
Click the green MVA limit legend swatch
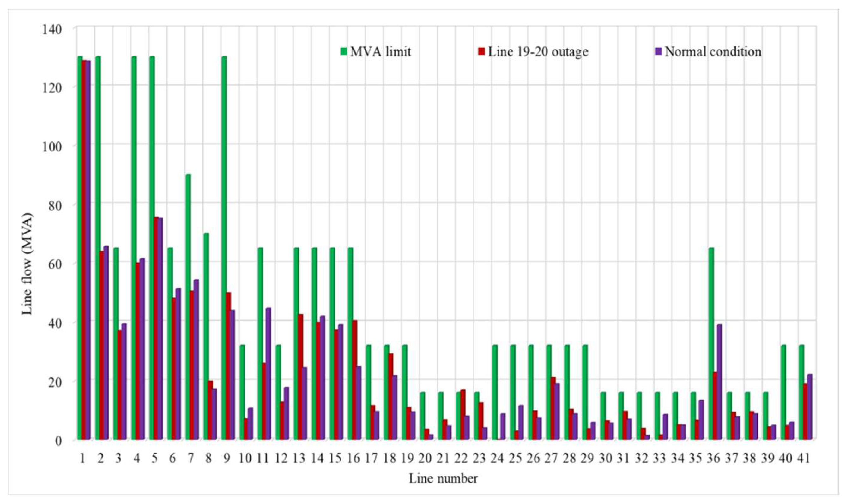point(344,51)
